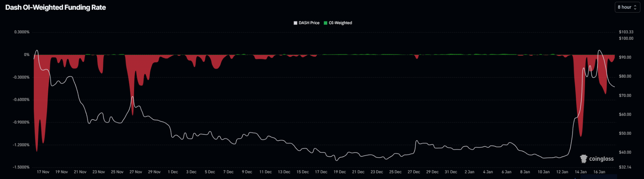
Task: Click the 27 Dec date label
Action: (414, 172)
